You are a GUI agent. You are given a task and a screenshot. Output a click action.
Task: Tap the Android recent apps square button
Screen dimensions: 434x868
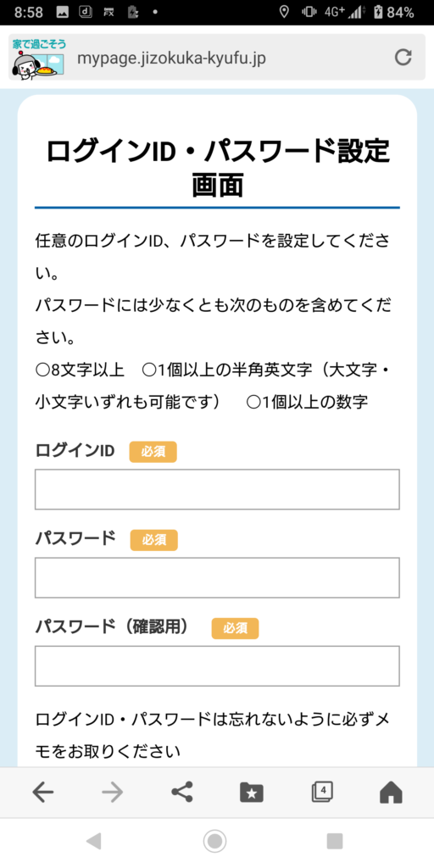pos(335,842)
